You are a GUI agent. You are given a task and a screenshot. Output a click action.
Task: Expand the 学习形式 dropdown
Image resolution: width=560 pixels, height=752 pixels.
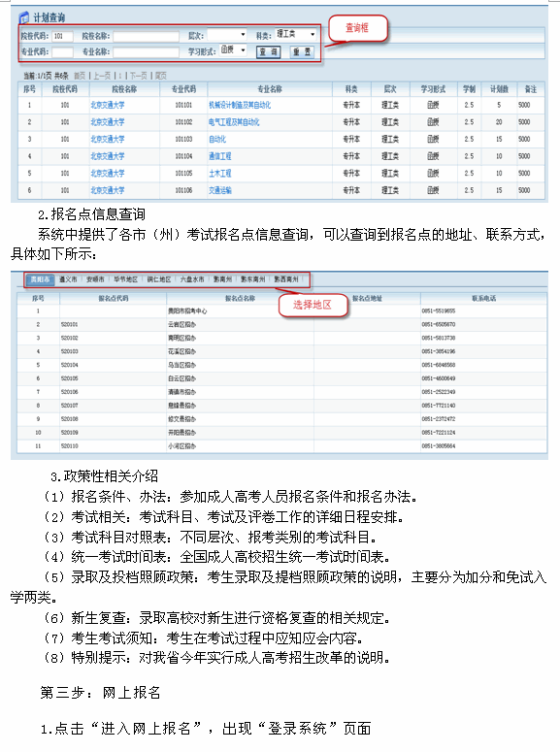point(233,49)
